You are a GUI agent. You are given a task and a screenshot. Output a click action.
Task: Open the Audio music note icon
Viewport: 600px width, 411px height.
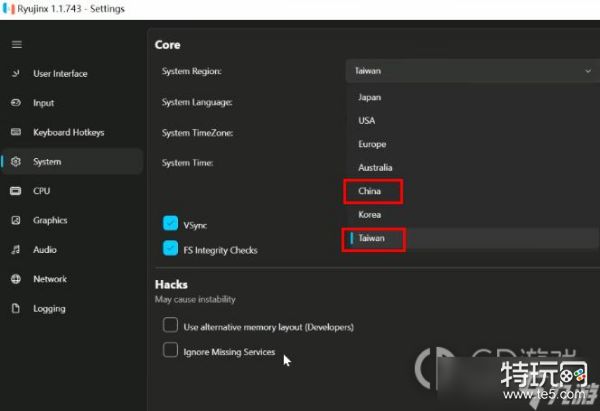(16, 250)
